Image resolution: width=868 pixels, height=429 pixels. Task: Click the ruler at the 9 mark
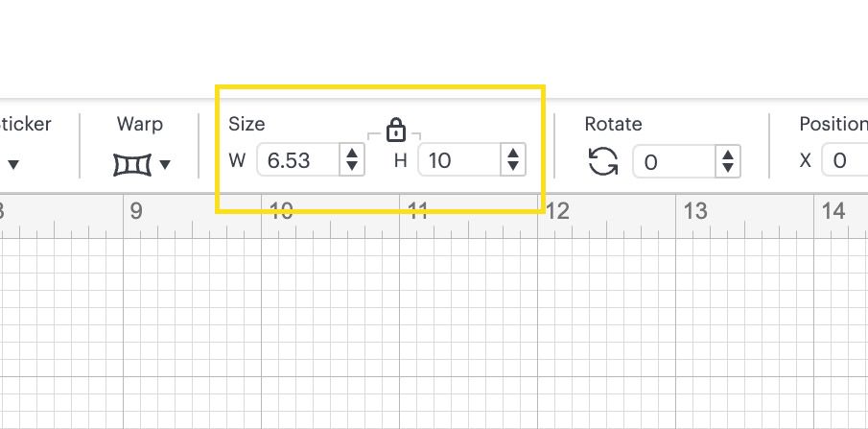point(136,211)
